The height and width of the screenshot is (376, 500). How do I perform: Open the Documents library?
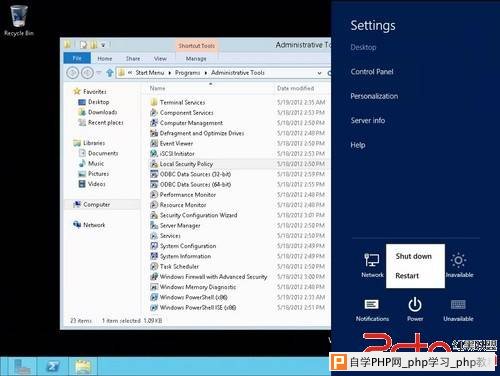[103, 153]
